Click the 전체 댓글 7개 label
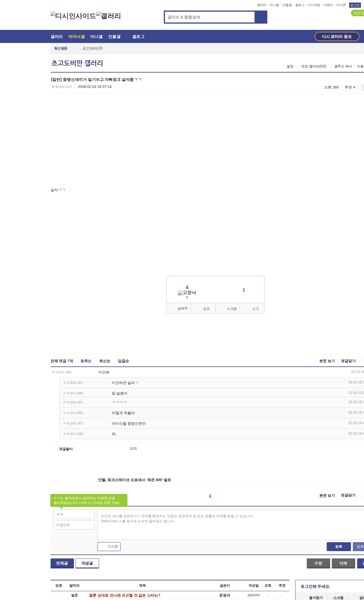This screenshot has height=600, width=364. tap(62, 361)
